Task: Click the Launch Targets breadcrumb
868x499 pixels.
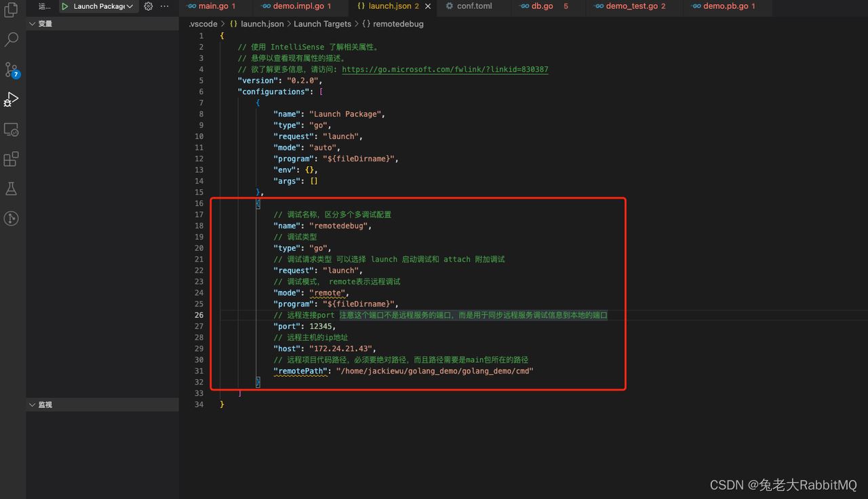Action: (322, 23)
